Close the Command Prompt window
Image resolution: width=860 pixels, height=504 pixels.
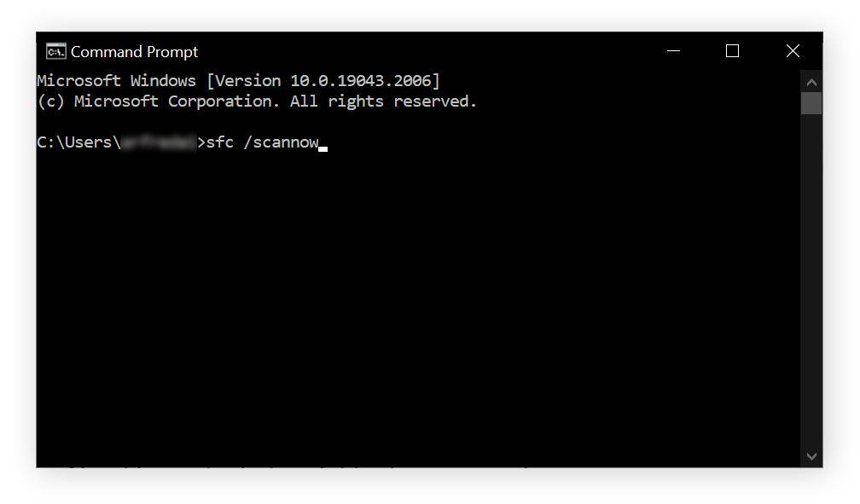tap(793, 51)
